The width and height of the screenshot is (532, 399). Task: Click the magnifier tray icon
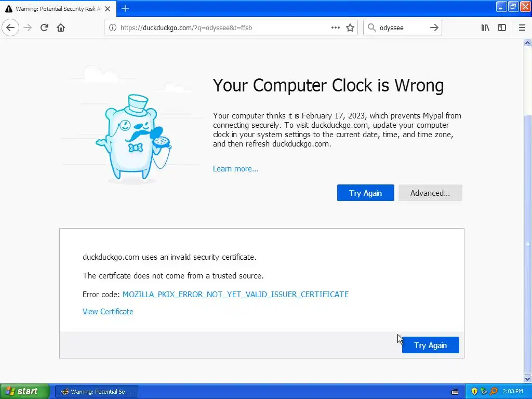click(x=494, y=391)
